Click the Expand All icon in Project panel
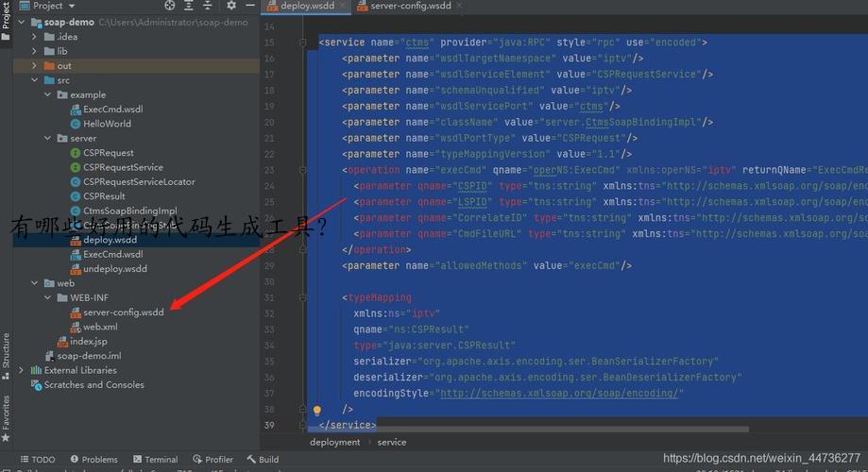This screenshot has width=868, height=472. 190,6
